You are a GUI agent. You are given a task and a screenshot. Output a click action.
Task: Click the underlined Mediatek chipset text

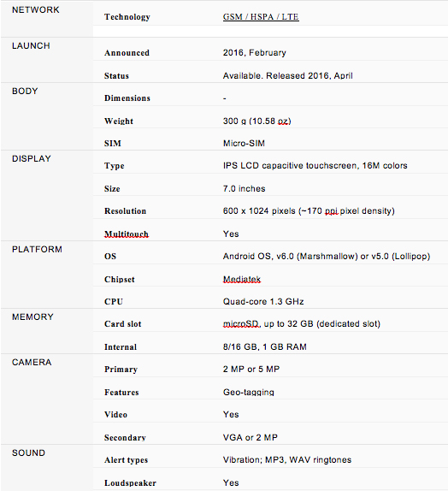242,279
